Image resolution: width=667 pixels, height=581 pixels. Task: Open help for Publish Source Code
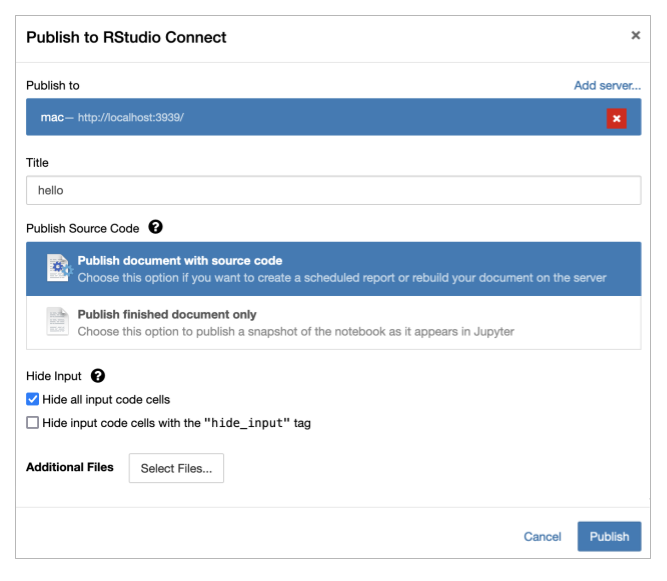155,227
